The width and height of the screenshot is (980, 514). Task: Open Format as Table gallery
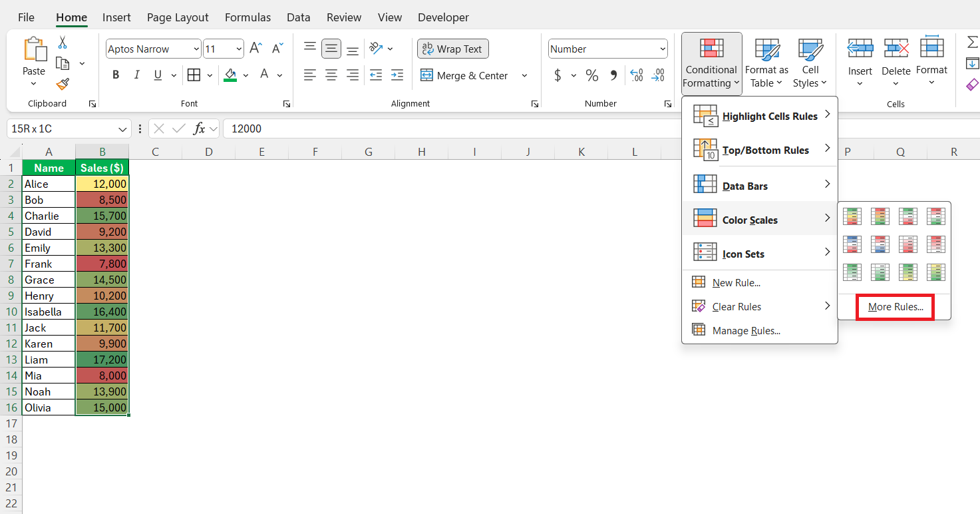[766, 63]
